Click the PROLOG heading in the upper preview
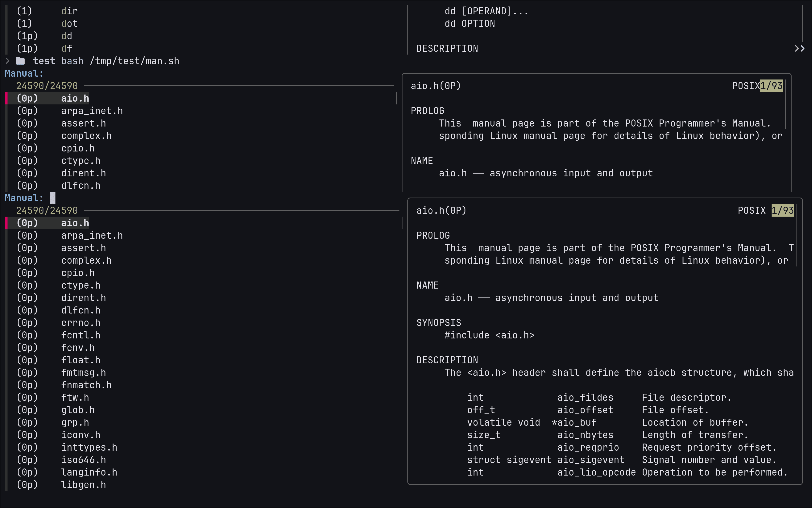This screenshot has height=508, width=812. (427, 111)
